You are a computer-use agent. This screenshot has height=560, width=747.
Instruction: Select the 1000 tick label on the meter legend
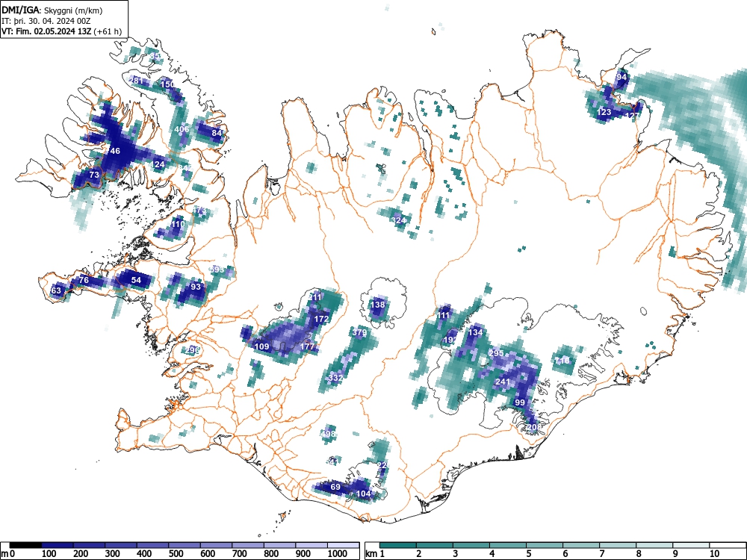pos(338,554)
